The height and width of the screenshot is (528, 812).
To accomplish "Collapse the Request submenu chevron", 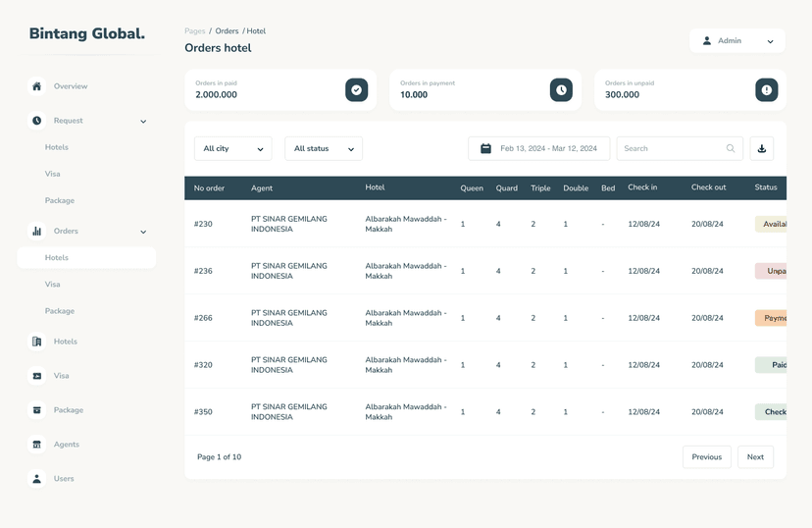I will (143, 122).
